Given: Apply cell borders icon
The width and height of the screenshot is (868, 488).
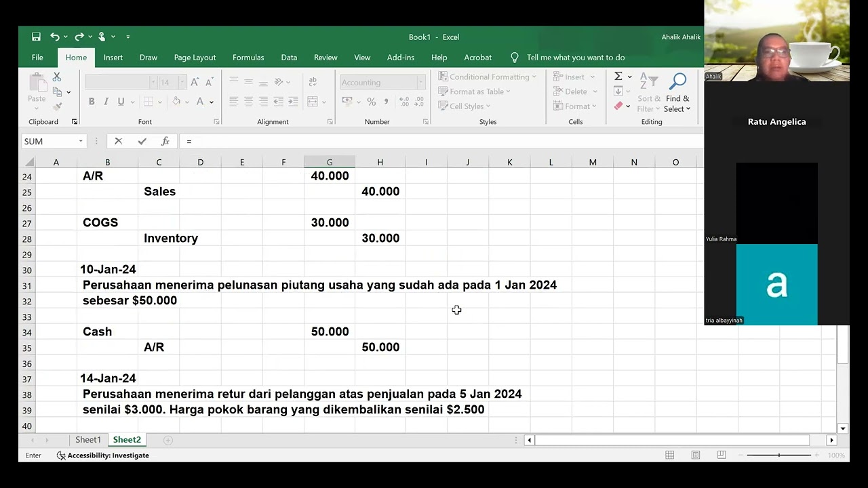Looking at the screenshot, I should pos(149,102).
